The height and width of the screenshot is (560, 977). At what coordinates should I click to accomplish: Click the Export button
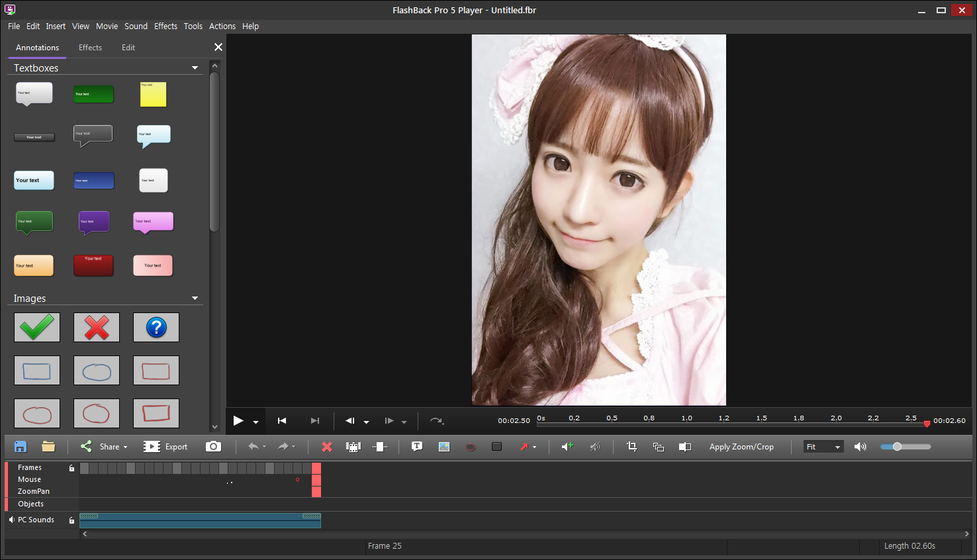[165, 447]
